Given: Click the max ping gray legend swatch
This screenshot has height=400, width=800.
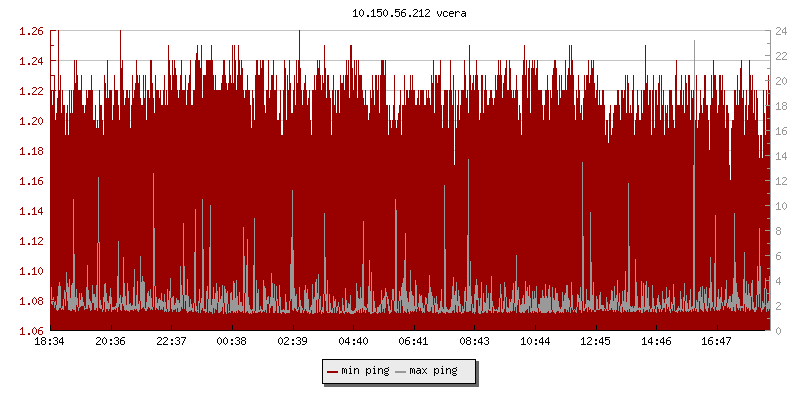Looking at the screenshot, I should [x=402, y=371].
